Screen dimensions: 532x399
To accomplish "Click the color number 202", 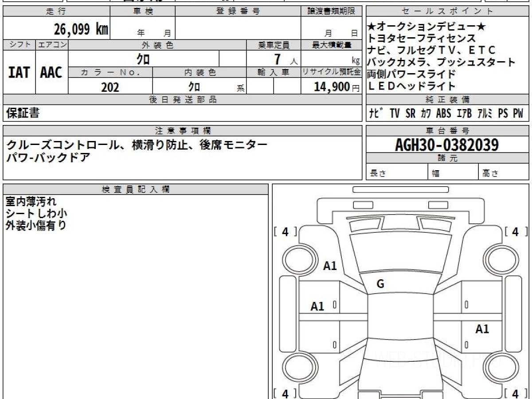I will (x=110, y=87).
